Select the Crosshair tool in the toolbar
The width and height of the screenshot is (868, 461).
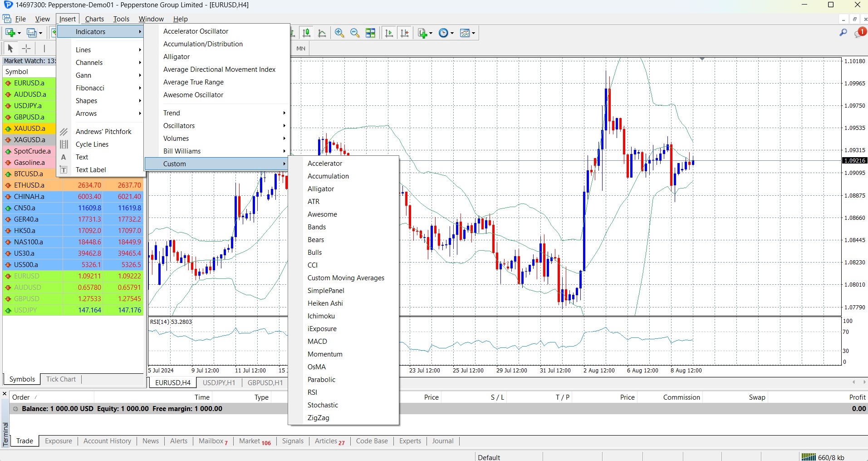(26, 48)
